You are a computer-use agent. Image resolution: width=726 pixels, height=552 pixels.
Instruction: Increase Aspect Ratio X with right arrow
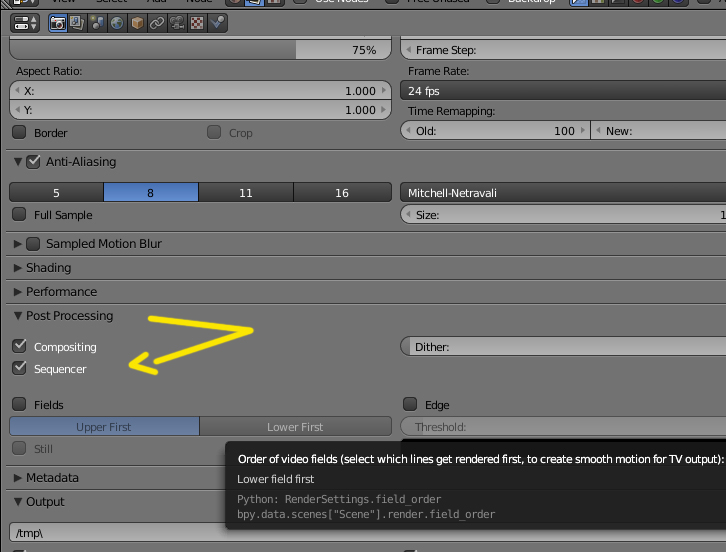(384, 91)
